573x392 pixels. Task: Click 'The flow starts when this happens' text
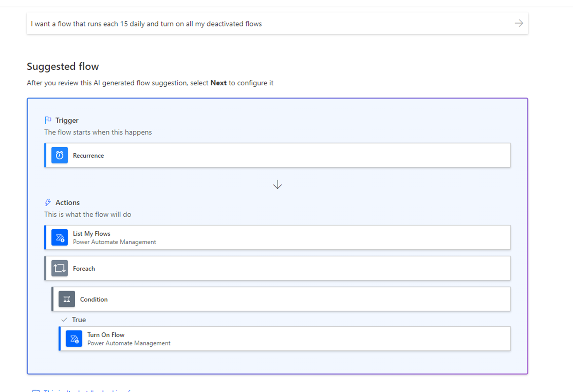tap(98, 132)
